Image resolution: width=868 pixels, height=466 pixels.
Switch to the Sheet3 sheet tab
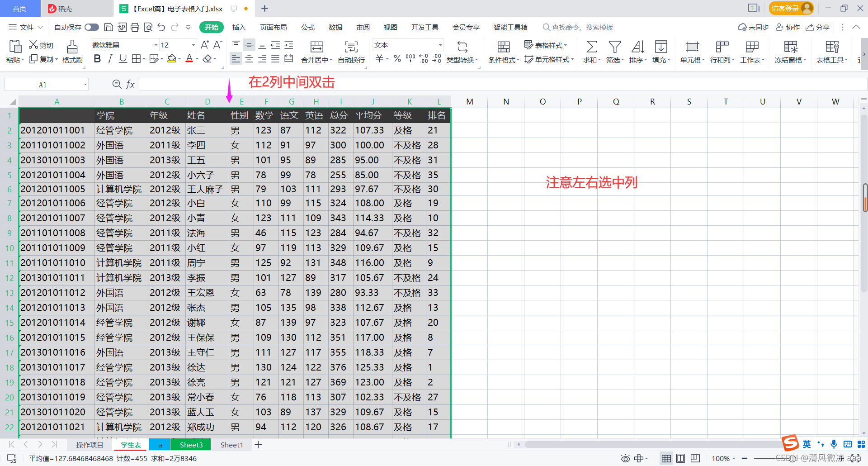(191, 445)
